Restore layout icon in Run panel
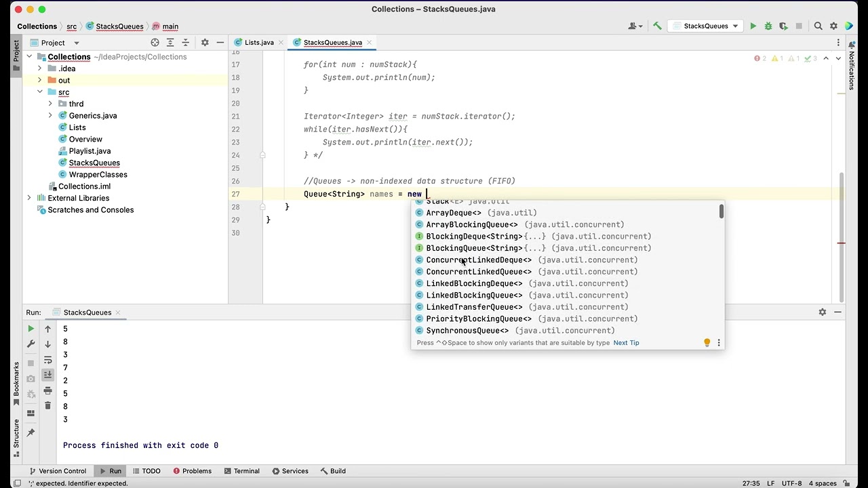Image resolution: width=868 pixels, height=488 pixels. coord(31,413)
